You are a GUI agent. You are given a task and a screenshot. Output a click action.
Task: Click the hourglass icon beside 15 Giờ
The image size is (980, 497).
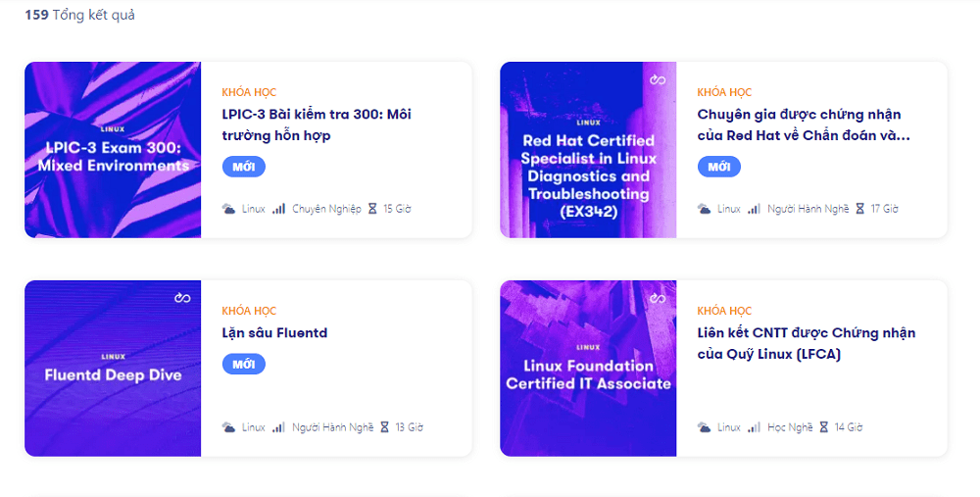click(x=372, y=209)
